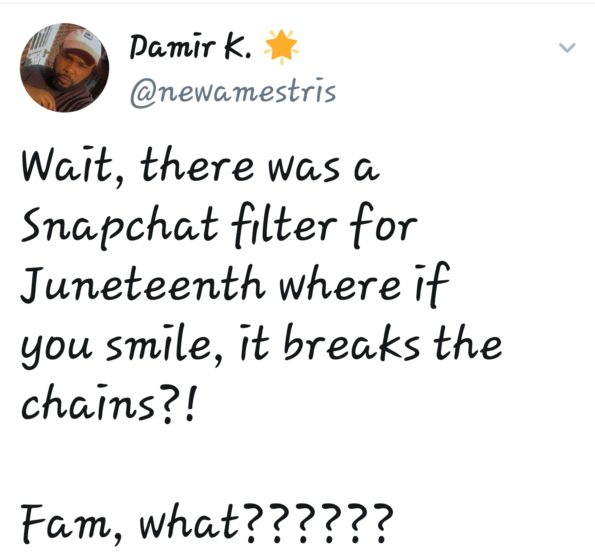The height and width of the screenshot is (557, 595).
Task: Click the word "if" ending the Juneteenth line
Action: 433,283
